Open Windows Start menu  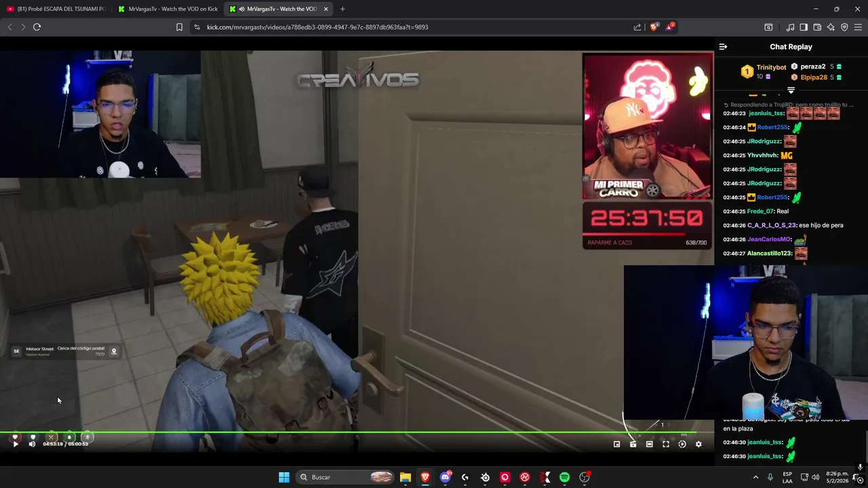coord(284,477)
